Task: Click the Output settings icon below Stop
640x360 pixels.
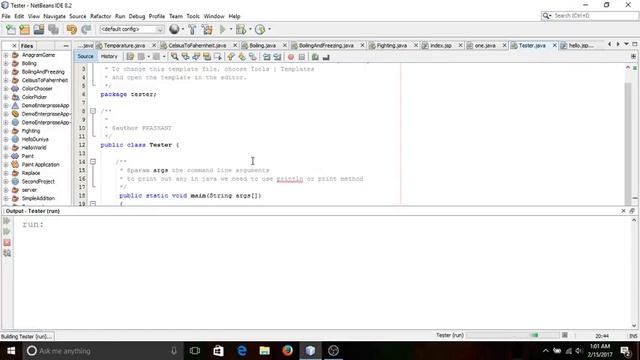Action: 7,253
